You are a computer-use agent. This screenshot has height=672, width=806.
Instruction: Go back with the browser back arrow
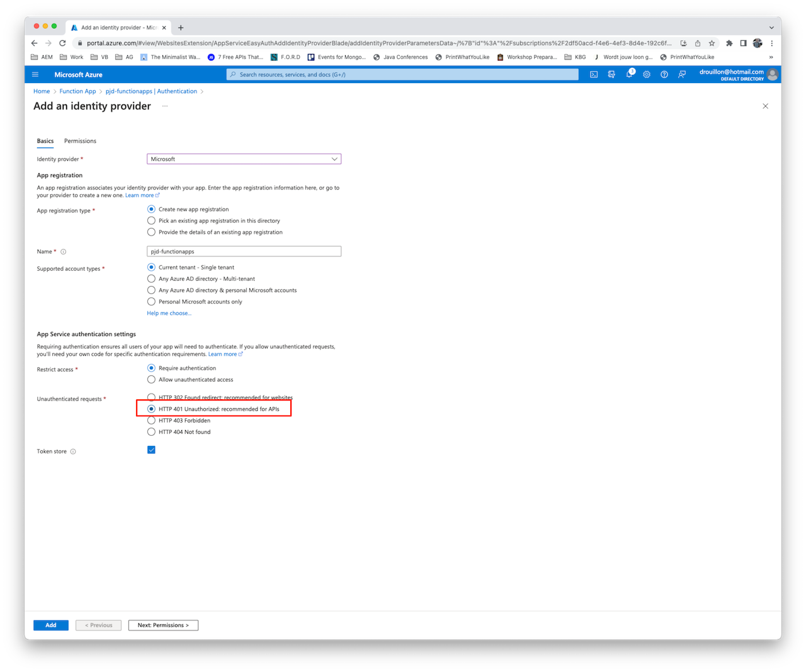click(34, 43)
